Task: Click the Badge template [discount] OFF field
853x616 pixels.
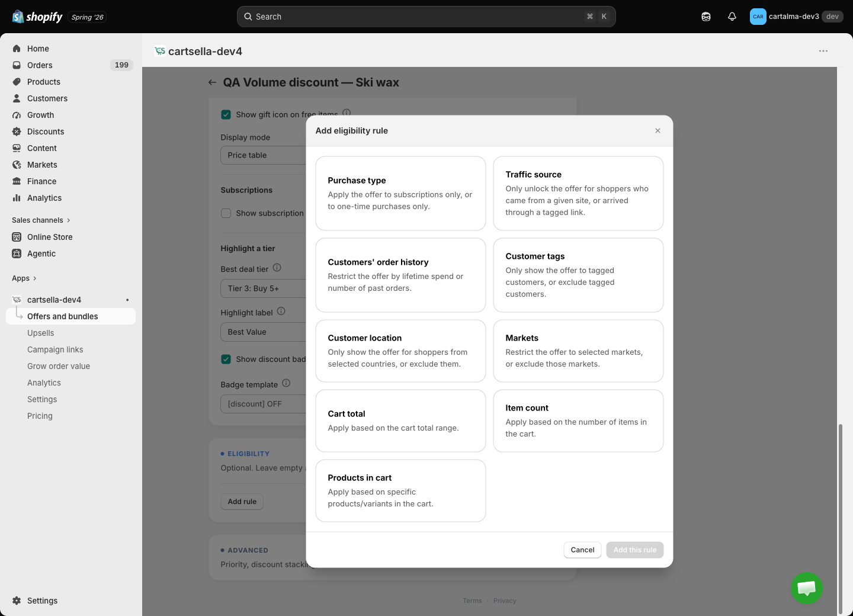Action: (264, 404)
